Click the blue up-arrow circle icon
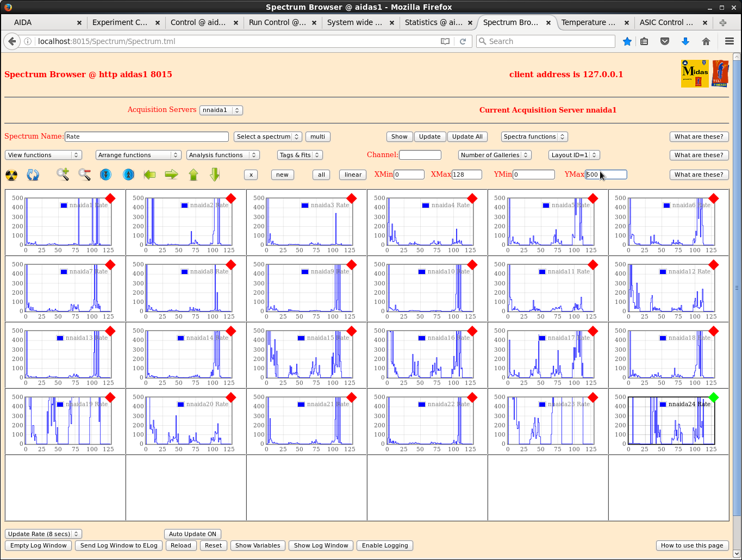 [x=128, y=175]
